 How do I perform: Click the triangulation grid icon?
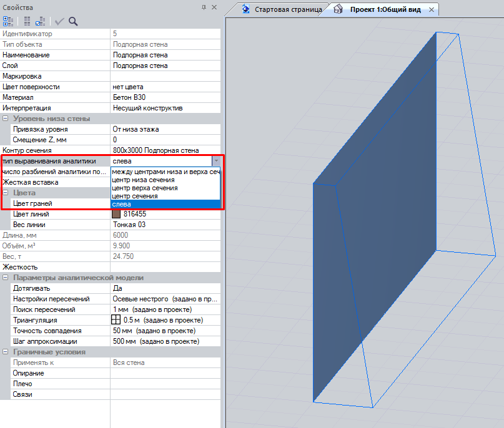[x=117, y=320]
